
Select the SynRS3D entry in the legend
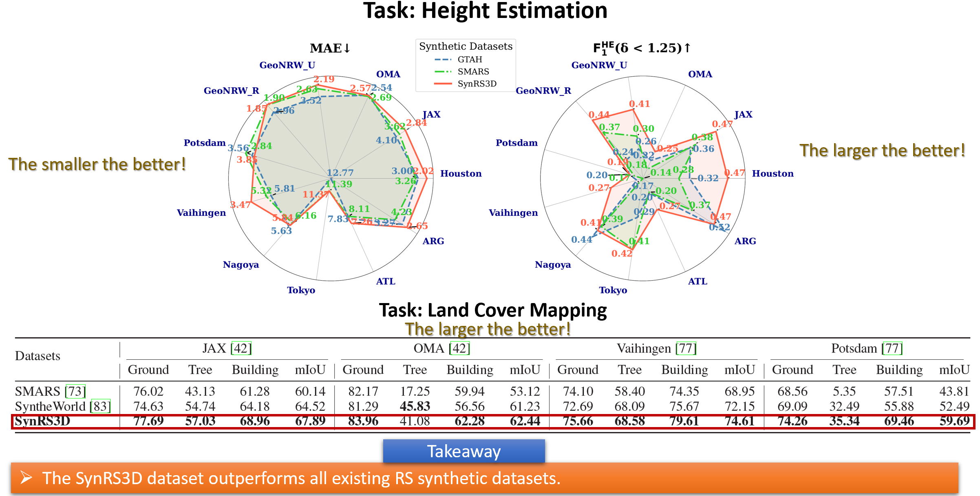pyautogui.click(x=465, y=84)
